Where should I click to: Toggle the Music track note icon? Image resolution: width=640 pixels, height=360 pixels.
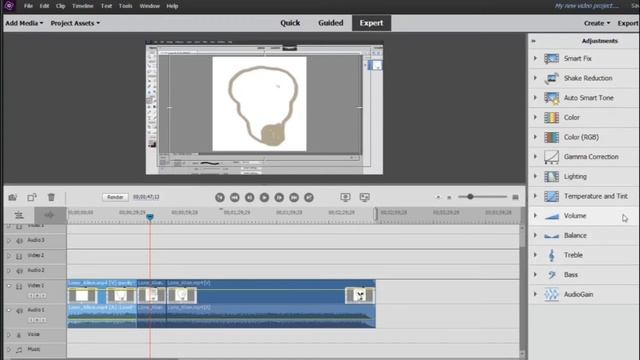coord(19,350)
